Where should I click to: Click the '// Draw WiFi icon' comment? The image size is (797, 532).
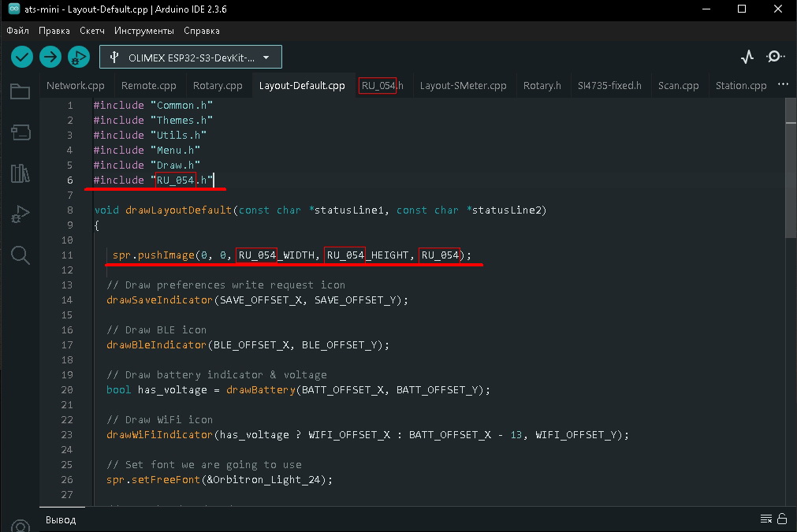[x=159, y=420]
